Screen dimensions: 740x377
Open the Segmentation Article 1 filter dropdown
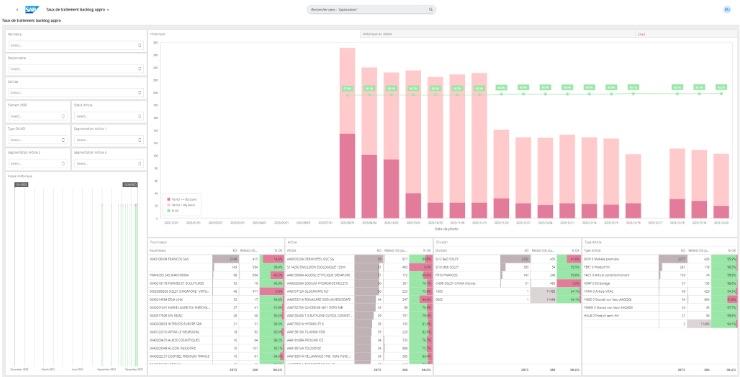pyautogui.click(x=109, y=140)
